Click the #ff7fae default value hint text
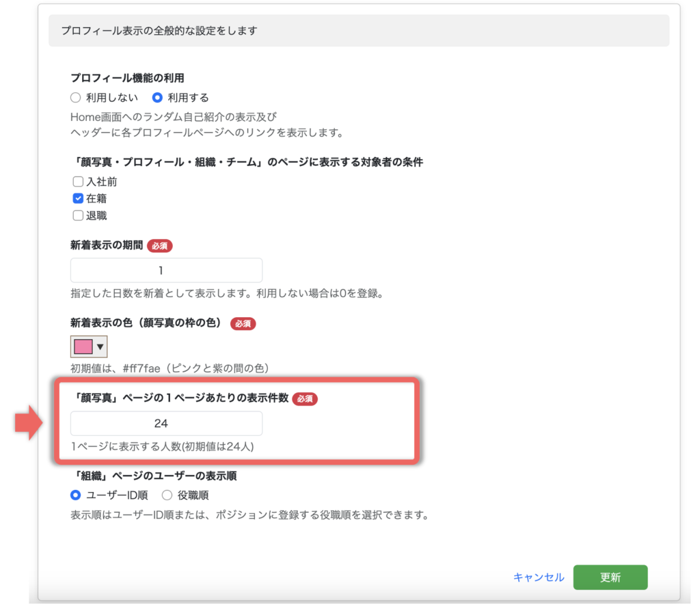Screen dimensions: 700x613 (170, 368)
